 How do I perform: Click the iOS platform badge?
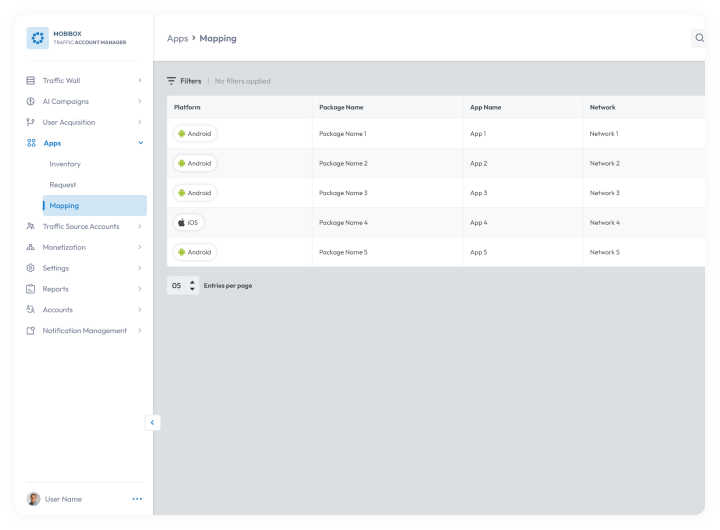pyautogui.click(x=188, y=222)
